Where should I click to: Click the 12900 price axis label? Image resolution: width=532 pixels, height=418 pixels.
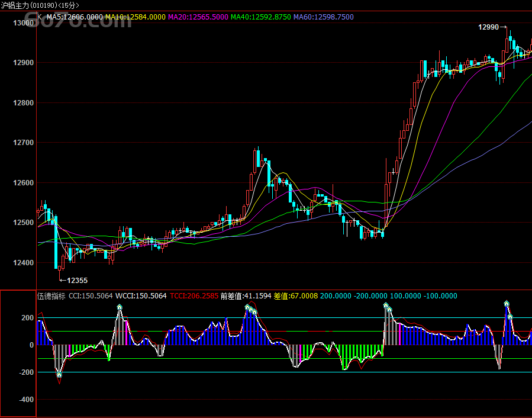click(x=22, y=63)
